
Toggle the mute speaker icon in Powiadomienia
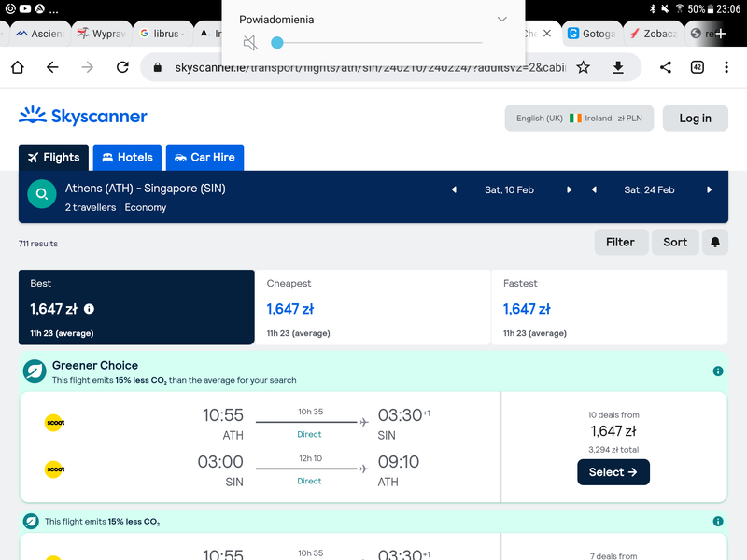pos(250,43)
